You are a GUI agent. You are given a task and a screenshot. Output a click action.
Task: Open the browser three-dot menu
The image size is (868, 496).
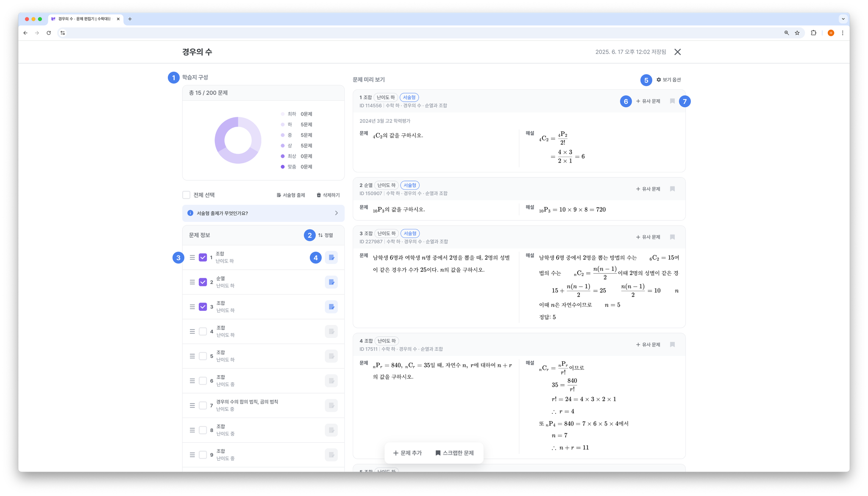pyautogui.click(x=843, y=33)
